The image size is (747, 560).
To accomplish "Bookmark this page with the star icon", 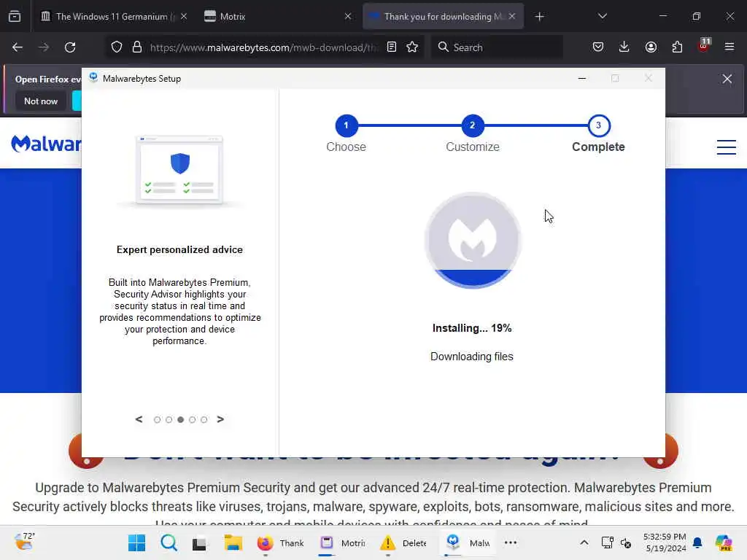I will point(412,47).
